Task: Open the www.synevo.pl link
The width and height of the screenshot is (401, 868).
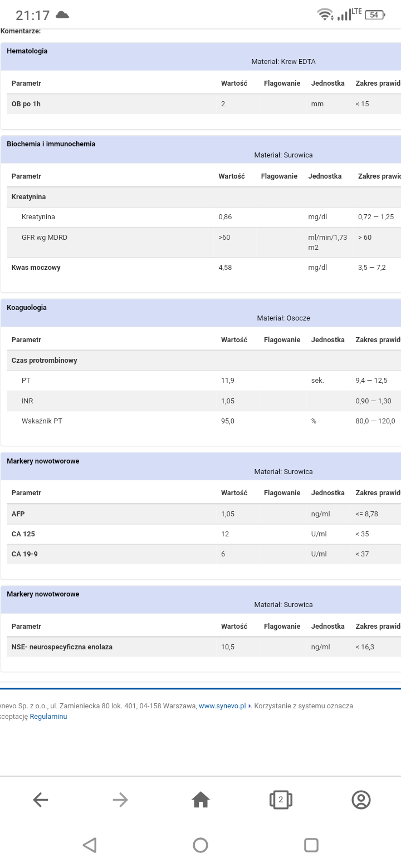Action: click(x=222, y=706)
